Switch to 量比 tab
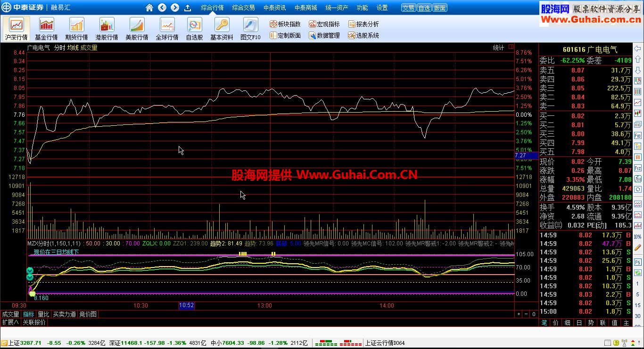644x349 pixels. [43, 314]
